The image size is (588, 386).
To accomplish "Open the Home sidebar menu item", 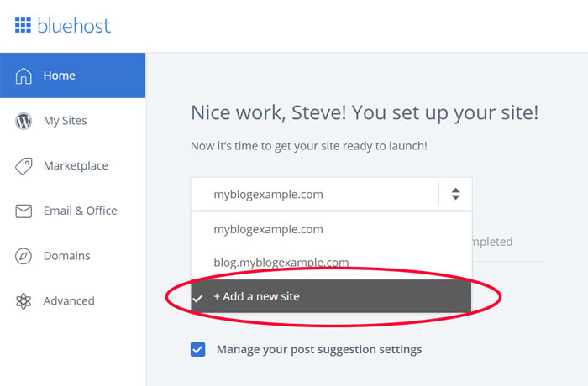I will (x=73, y=76).
